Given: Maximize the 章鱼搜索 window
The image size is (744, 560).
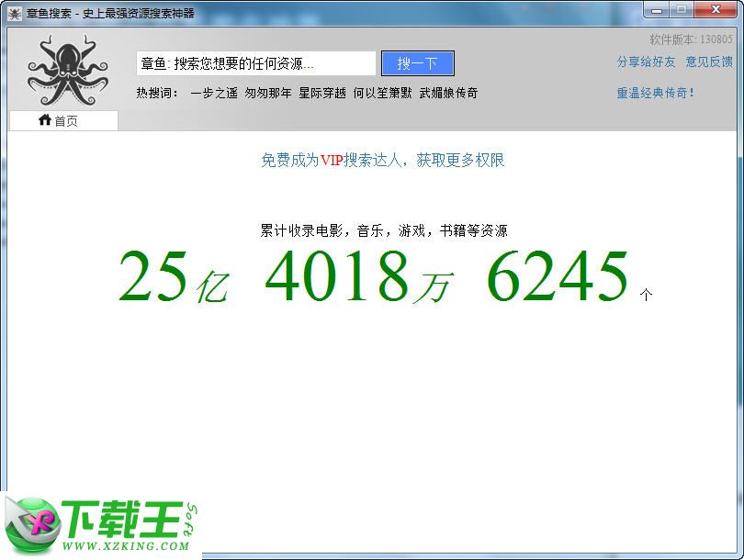Looking at the screenshot, I should point(682,9).
